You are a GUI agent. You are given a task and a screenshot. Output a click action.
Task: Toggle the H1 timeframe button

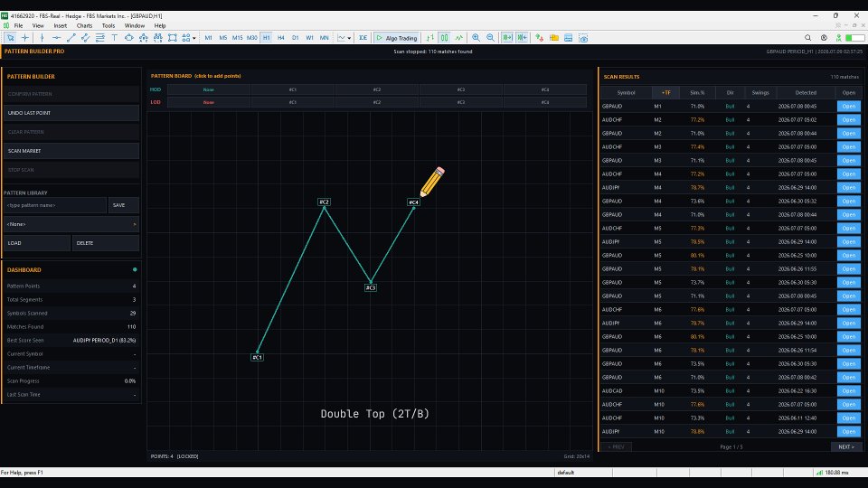(x=266, y=38)
